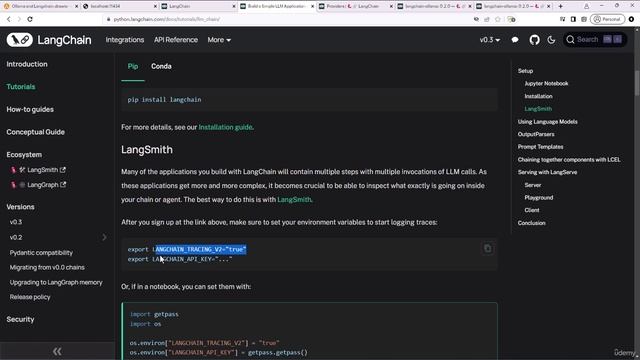Image resolution: width=640 pixels, height=360 pixels.
Task: Open the chat bubble icon in navbar
Action: coord(515,40)
